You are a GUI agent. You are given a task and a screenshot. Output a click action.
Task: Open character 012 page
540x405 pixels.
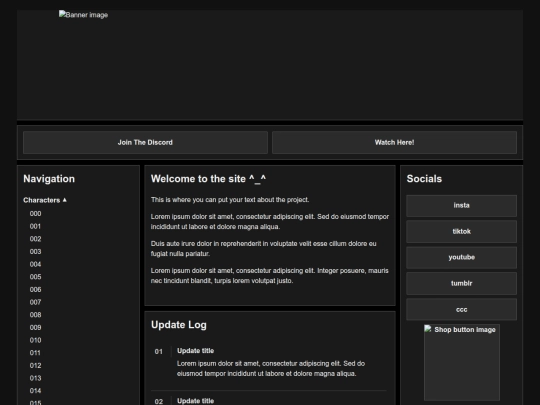tap(35, 365)
